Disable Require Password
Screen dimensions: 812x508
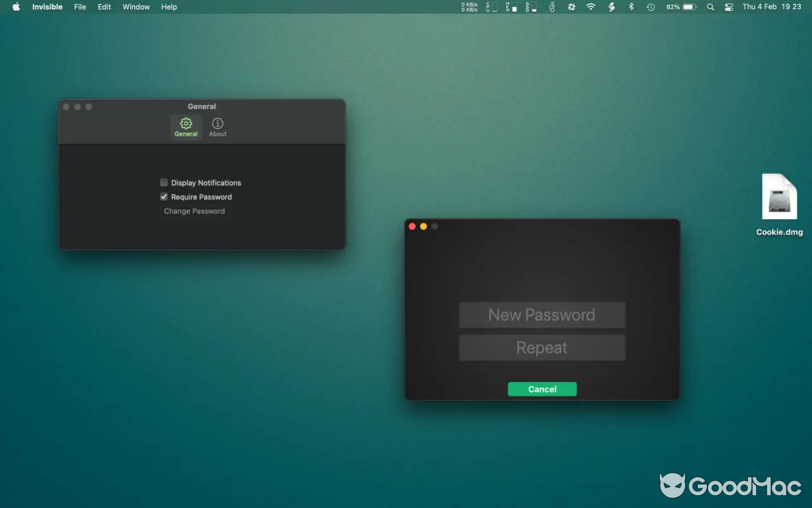click(164, 197)
